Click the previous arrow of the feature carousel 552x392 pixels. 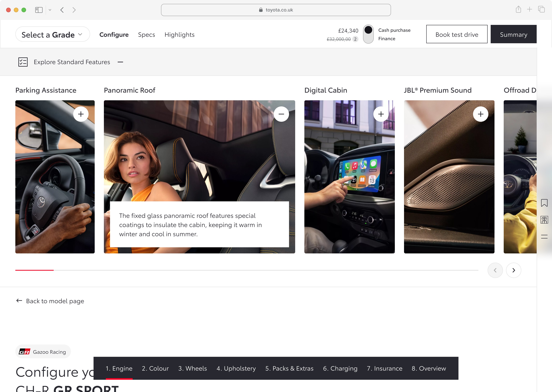(495, 270)
